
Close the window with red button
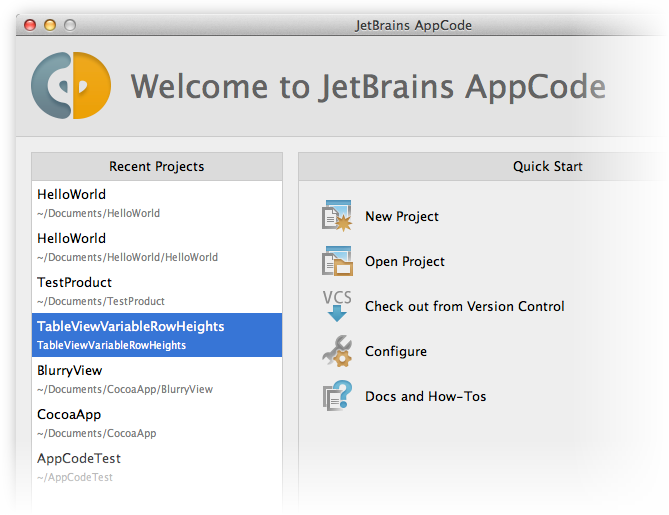30,25
